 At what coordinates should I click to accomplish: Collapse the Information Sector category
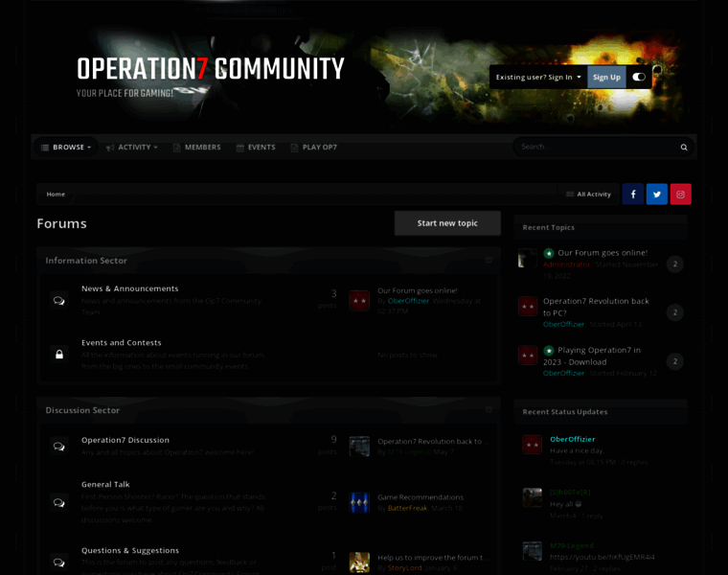point(489,260)
